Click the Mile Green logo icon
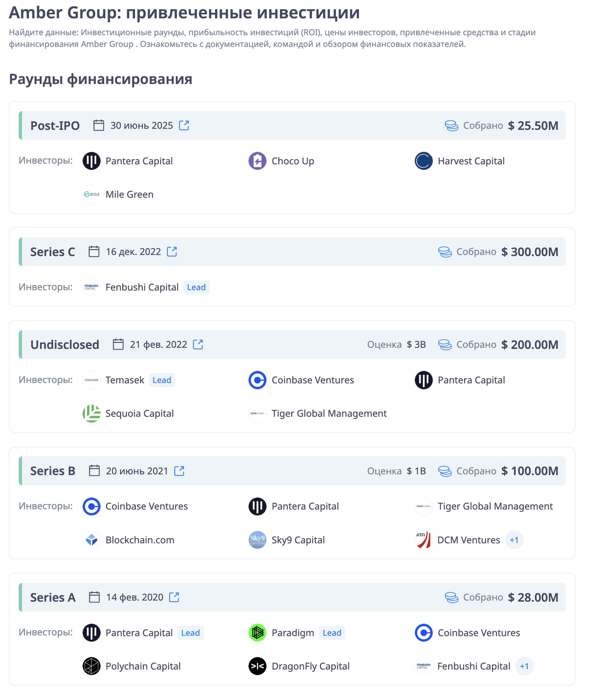 tap(91, 194)
